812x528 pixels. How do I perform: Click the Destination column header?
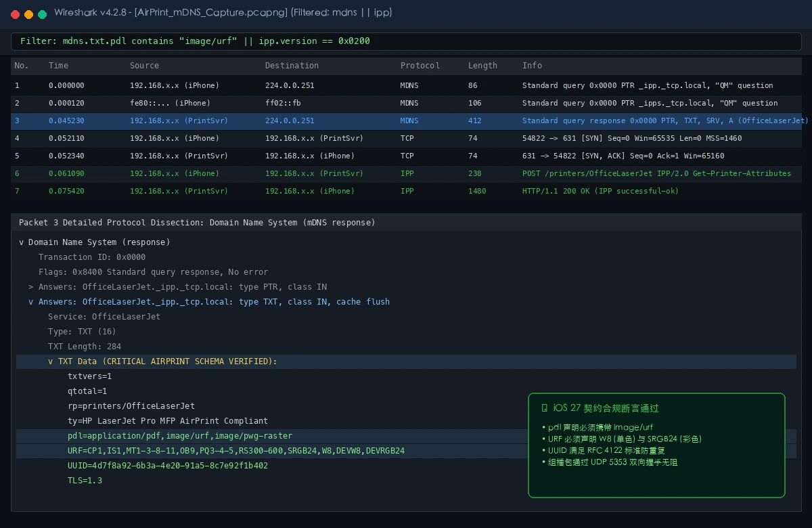[x=292, y=66]
